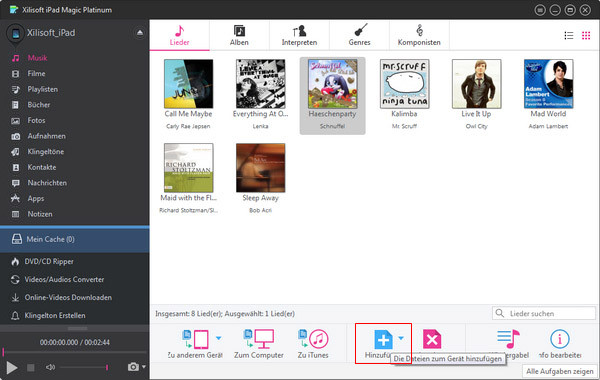Screen dimensions: 600x380
Task: Click the Carly Rae Jepsen artist label
Action: 188,126
